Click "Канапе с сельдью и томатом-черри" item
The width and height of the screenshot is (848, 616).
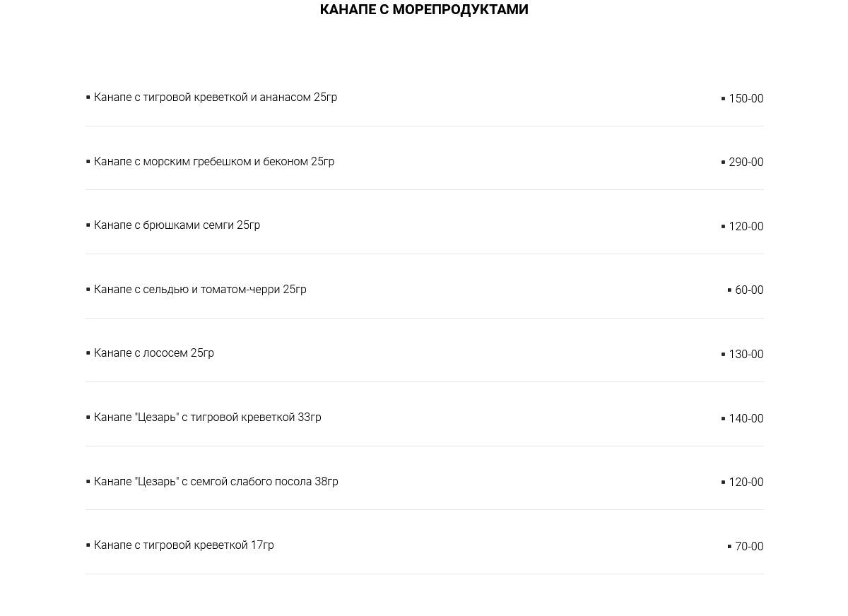coord(200,290)
